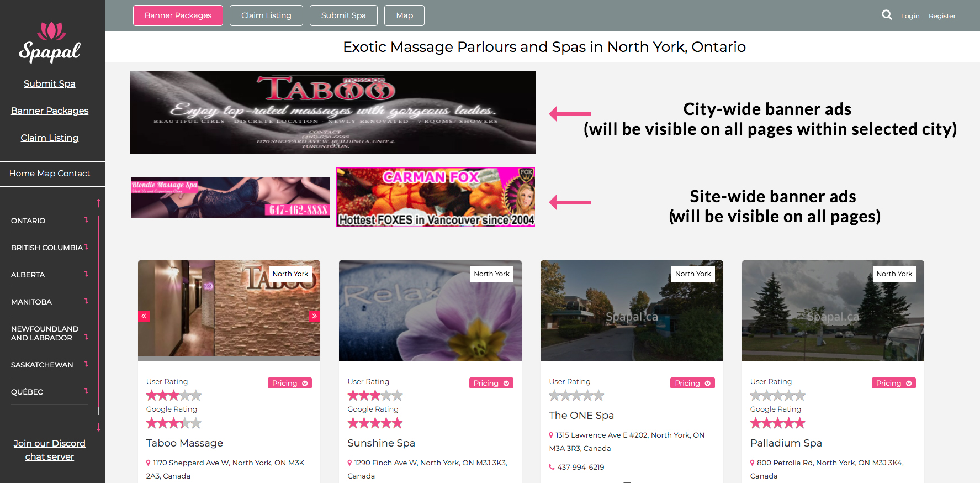Click the Carman Fox banner ad

click(x=436, y=197)
